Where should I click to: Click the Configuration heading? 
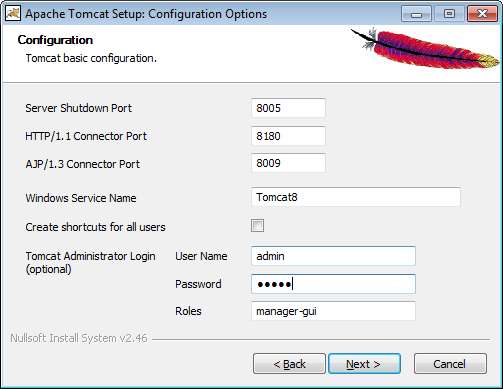point(55,40)
